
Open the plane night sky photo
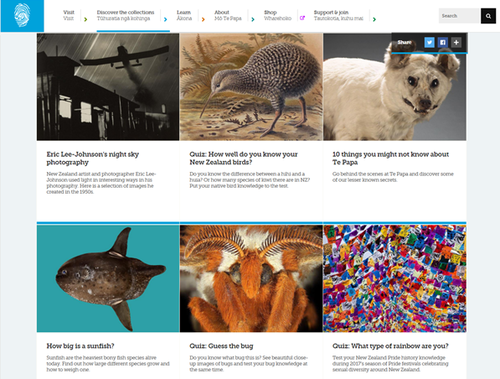(108, 87)
